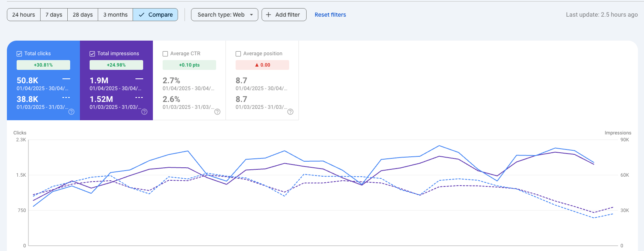Choose the 3 months date range
The image size is (644, 251).
pos(115,15)
